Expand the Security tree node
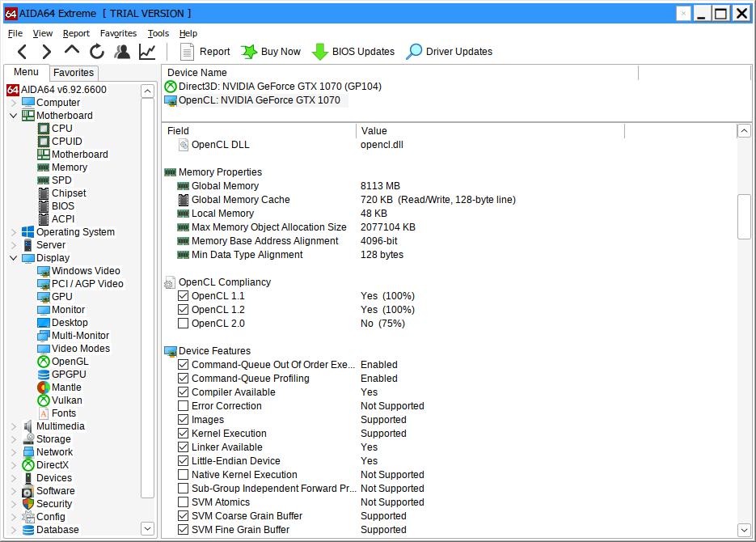 coord(14,505)
